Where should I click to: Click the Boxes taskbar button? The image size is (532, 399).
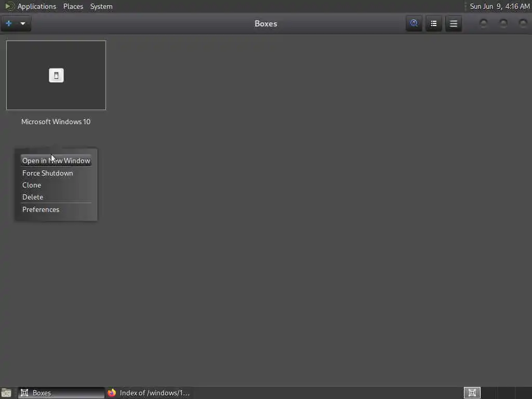61,393
